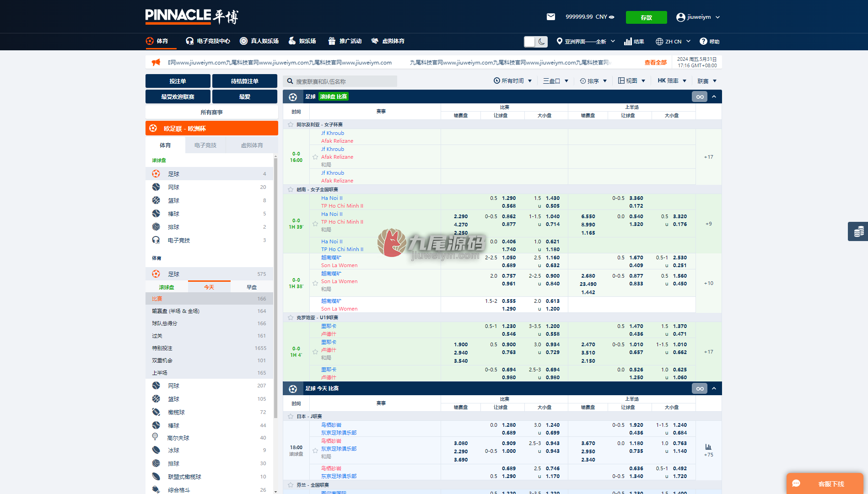Open 电子竞技中心 esports nav item
The height and width of the screenshot is (494, 868).
pos(208,41)
